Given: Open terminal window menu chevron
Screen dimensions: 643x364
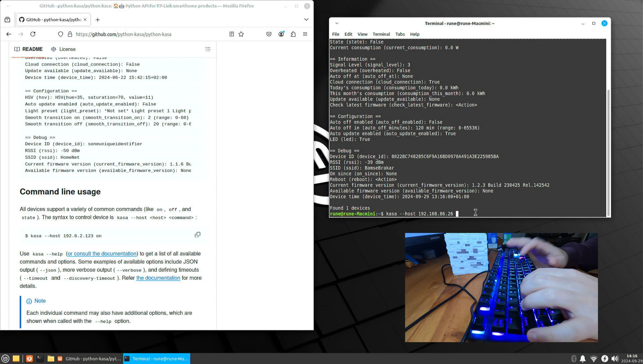Looking at the screenshot, I should point(337,23).
